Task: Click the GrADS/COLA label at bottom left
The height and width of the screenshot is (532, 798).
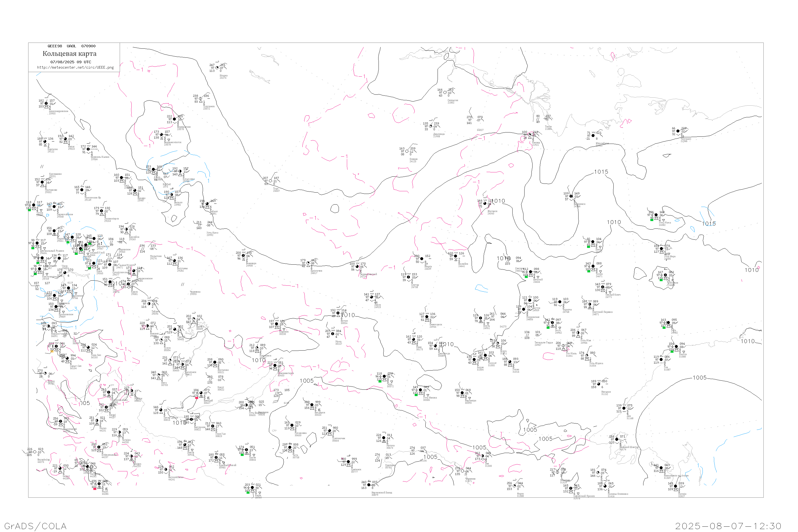Action: click(35, 526)
